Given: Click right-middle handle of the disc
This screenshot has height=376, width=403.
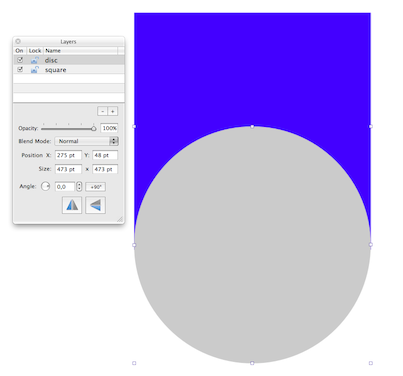Looking at the screenshot, I should pos(371,245).
